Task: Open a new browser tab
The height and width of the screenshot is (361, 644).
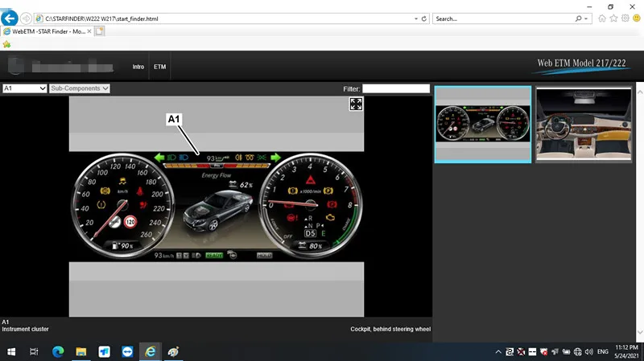Action: [x=99, y=31]
